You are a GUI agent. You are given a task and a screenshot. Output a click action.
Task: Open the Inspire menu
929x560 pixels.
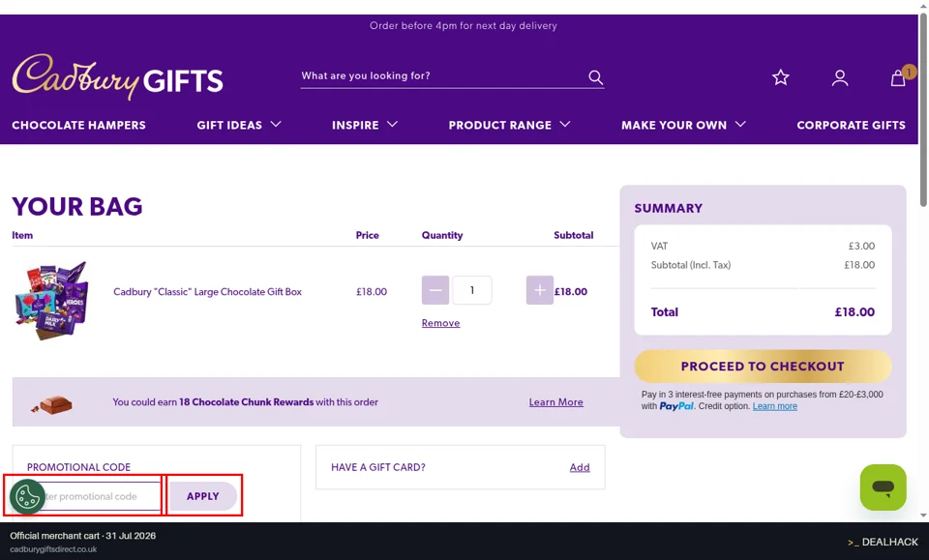point(355,125)
